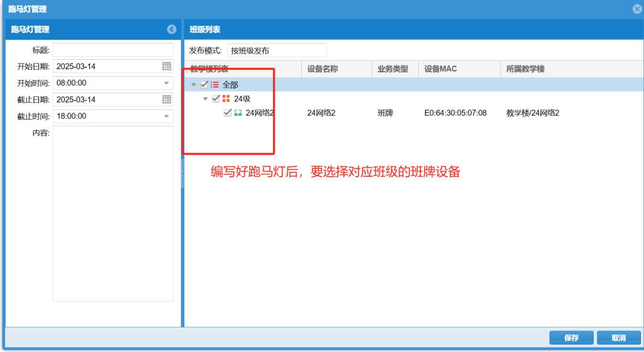Sort by 设备名称 column header
The image size is (644, 352).
[x=337, y=69]
